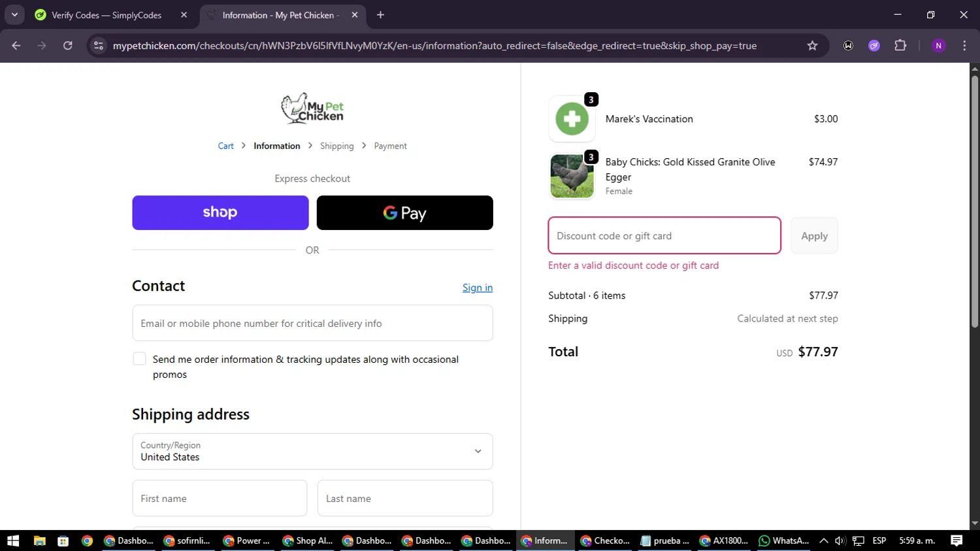This screenshot has width=980, height=551.
Task: Switch to the Checko taskbar window
Action: point(606,541)
